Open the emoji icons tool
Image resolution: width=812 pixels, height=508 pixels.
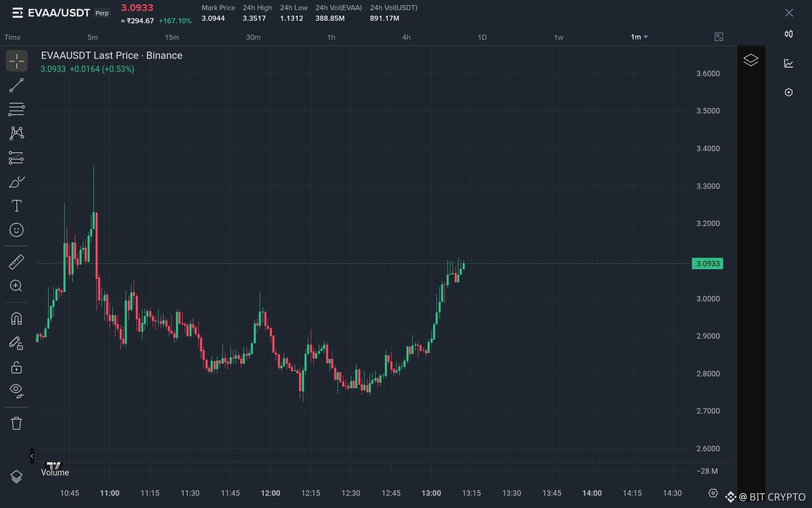(x=16, y=230)
